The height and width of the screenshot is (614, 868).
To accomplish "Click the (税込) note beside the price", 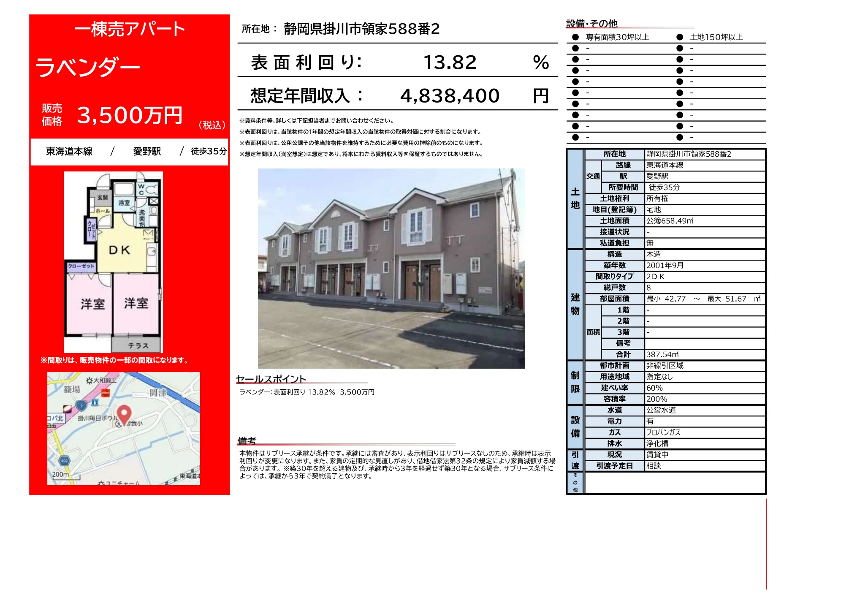I will point(212,125).
